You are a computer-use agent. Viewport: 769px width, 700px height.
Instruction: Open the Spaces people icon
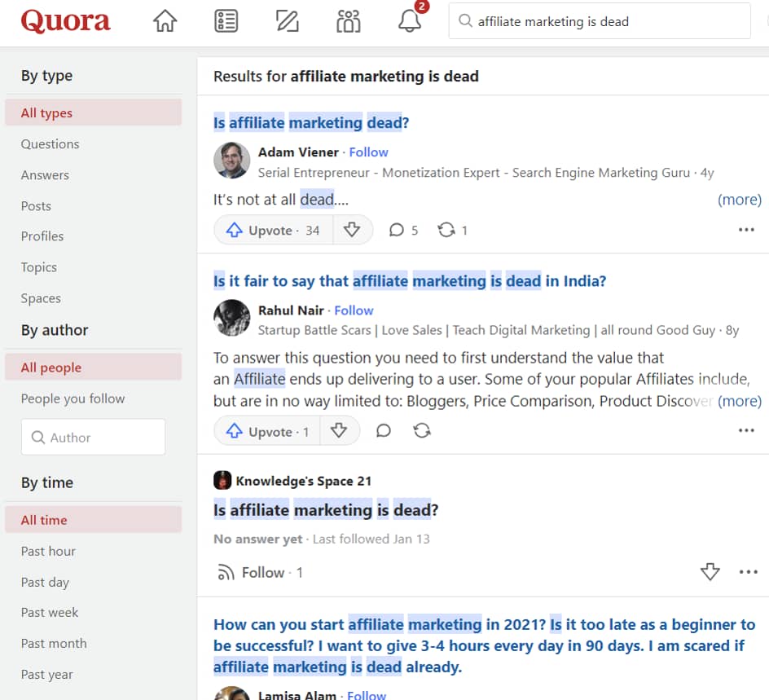coord(348,21)
